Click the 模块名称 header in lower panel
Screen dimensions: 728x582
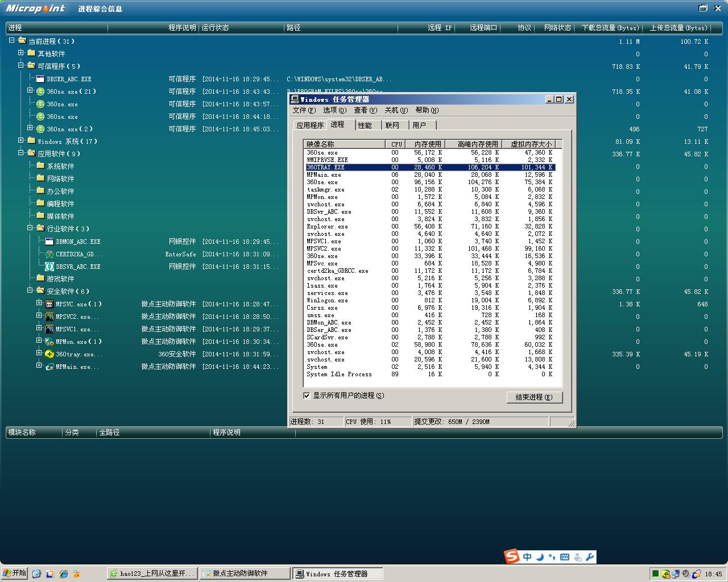tap(33, 433)
